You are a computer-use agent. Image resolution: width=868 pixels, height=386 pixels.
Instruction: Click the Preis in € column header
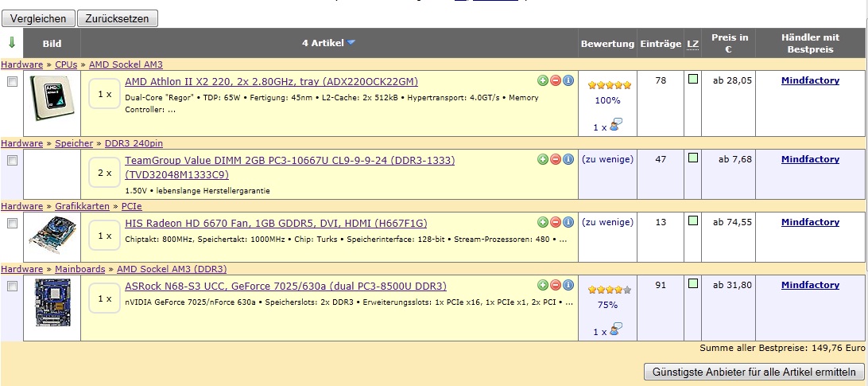[x=729, y=43]
